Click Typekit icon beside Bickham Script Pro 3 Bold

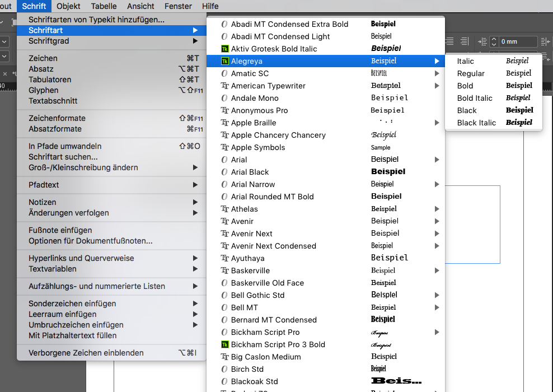(x=224, y=344)
